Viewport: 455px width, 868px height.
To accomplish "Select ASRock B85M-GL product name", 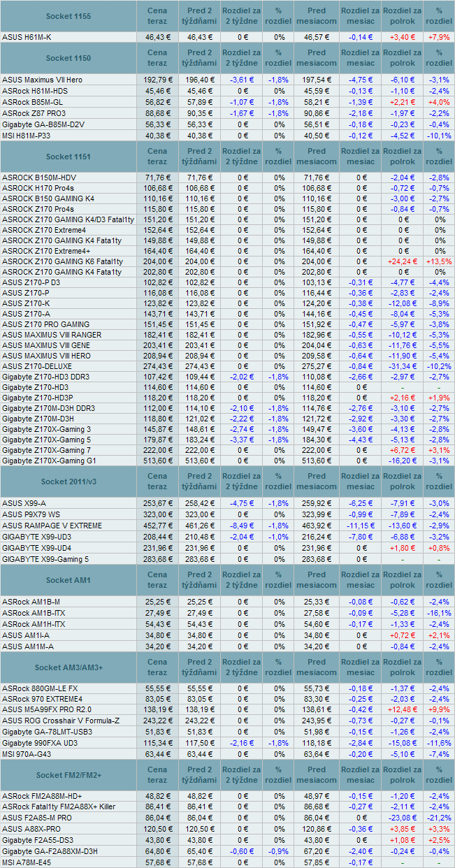I will click(34, 101).
